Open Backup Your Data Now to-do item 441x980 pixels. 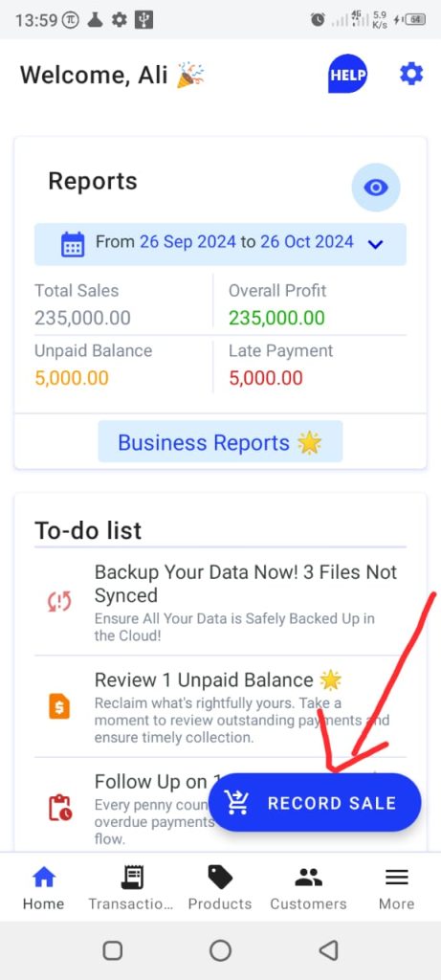coord(220,603)
